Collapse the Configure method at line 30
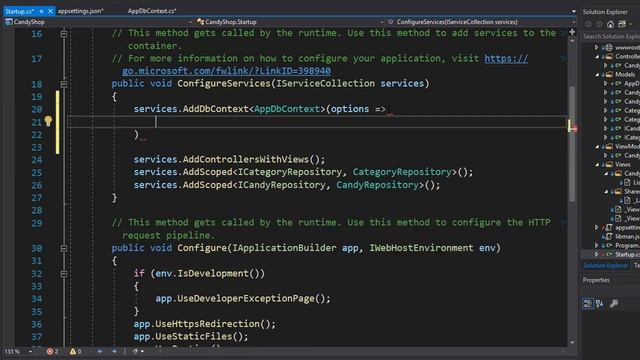 (64, 248)
